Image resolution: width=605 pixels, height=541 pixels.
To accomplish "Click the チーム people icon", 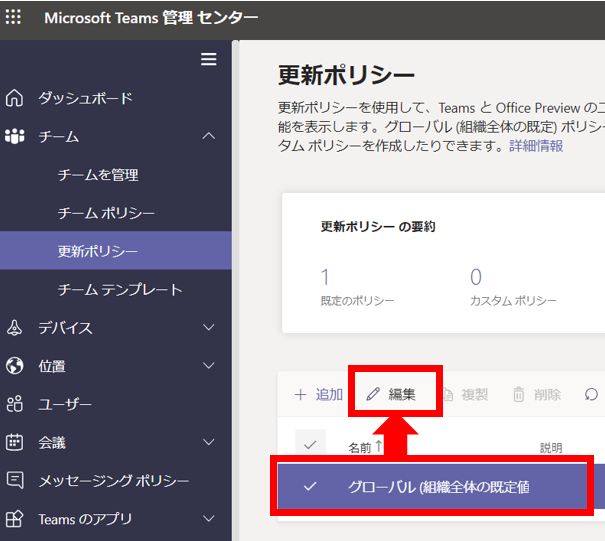I will click(15, 136).
